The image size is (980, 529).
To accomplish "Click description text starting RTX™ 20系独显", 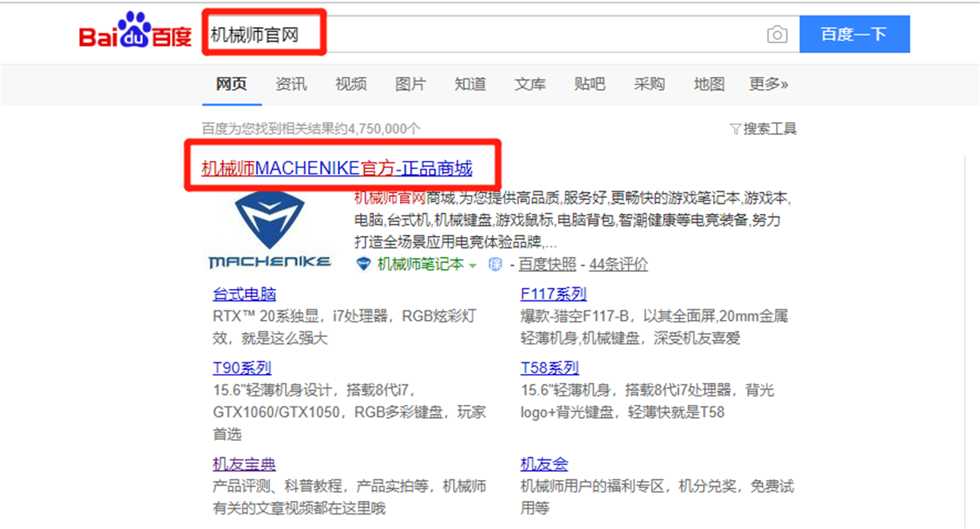I will tap(344, 327).
